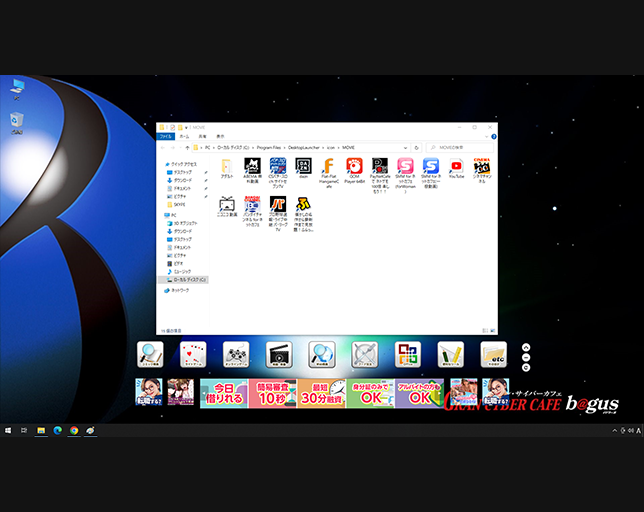Open the Flat-Flat HangameCafe shortcut
This screenshot has width=644, height=512.
329,173
